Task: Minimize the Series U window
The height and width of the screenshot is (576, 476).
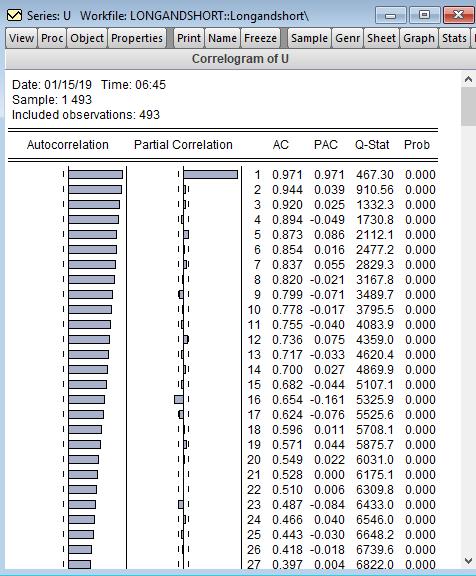Action: pyautogui.click(x=390, y=15)
